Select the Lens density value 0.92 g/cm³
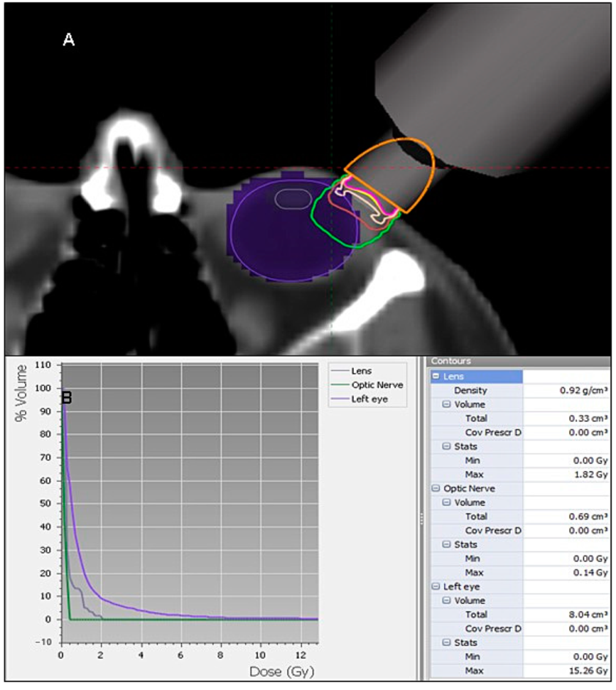Screen dimensions: 616x690 pyautogui.click(x=583, y=391)
